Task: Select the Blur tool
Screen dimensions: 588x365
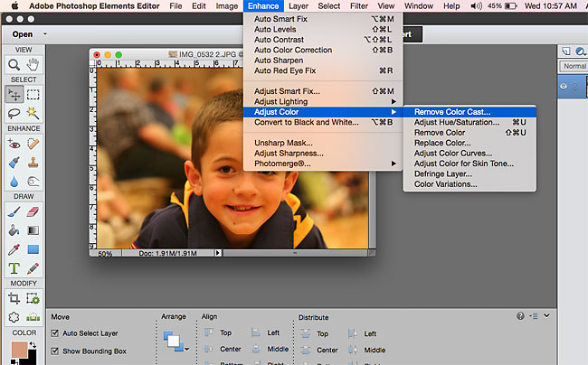Action: coord(14,182)
